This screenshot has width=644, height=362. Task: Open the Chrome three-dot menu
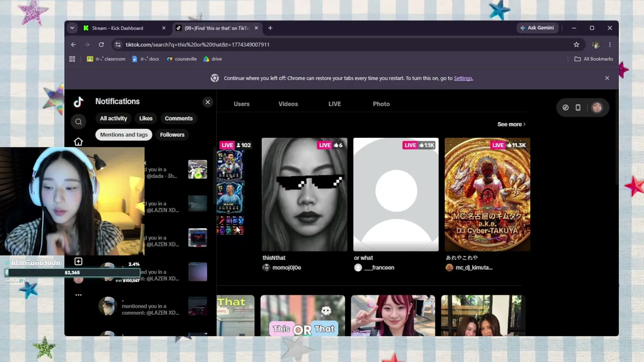pyautogui.click(x=610, y=45)
